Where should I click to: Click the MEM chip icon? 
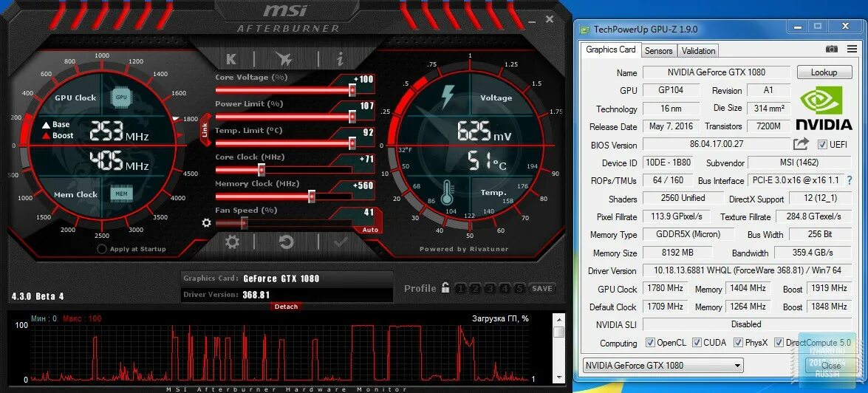[120, 194]
